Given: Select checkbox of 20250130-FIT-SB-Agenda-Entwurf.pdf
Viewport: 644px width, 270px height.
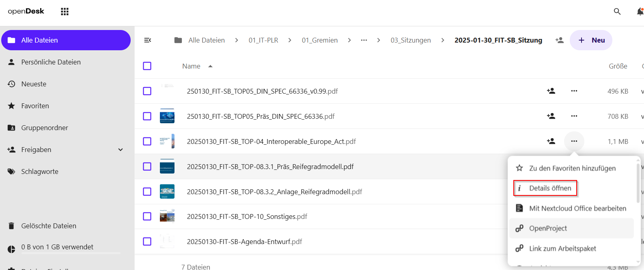Looking at the screenshot, I should click(x=147, y=242).
